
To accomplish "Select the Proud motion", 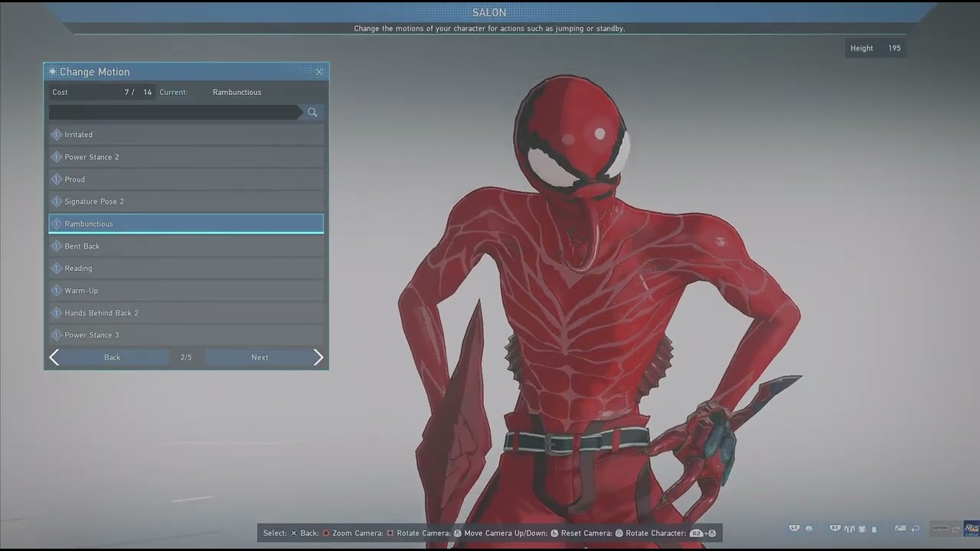I will point(186,179).
